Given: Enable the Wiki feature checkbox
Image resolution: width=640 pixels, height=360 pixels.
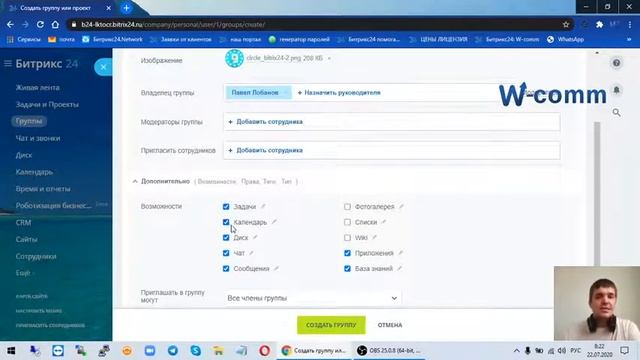Looking at the screenshot, I should [347, 238].
